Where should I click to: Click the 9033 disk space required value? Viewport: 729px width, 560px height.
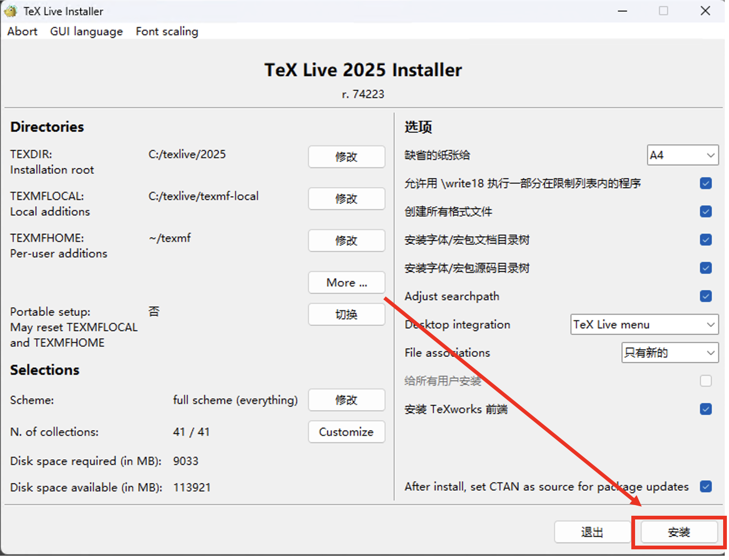tap(186, 461)
